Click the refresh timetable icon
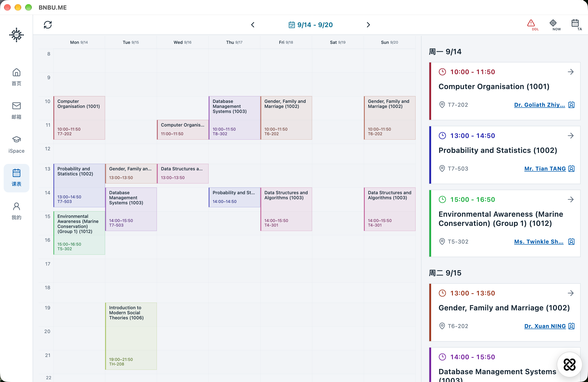The width and height of the screenshot is (588, 382). (48, 25)
